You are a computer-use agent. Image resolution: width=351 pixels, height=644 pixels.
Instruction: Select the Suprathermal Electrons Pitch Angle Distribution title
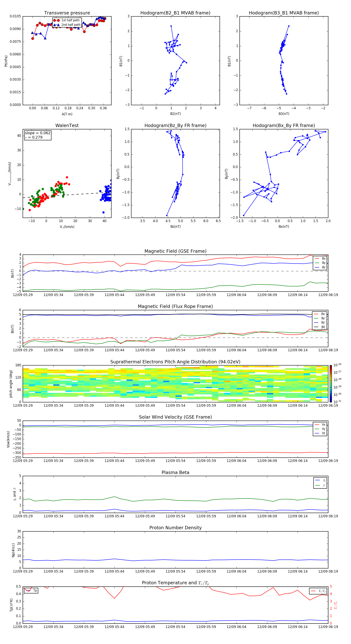pyautogui.click(x=175, y=362)
